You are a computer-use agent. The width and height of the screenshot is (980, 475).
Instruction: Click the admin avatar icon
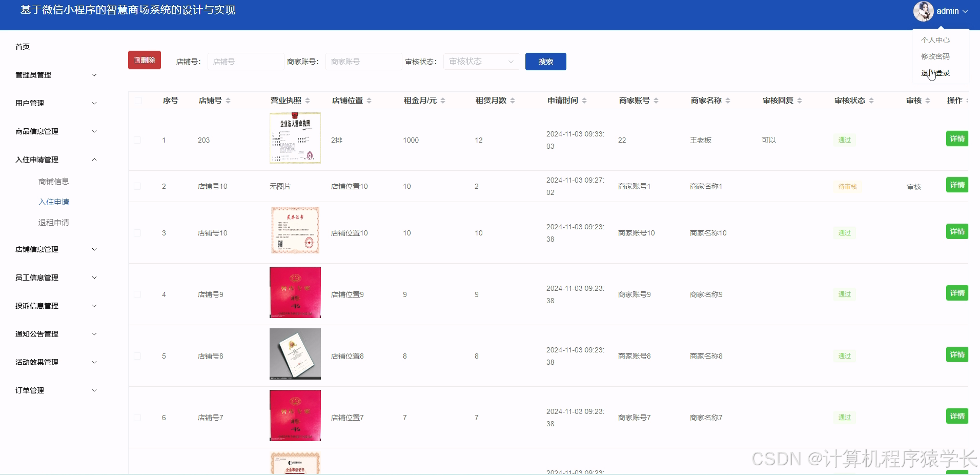924,11
